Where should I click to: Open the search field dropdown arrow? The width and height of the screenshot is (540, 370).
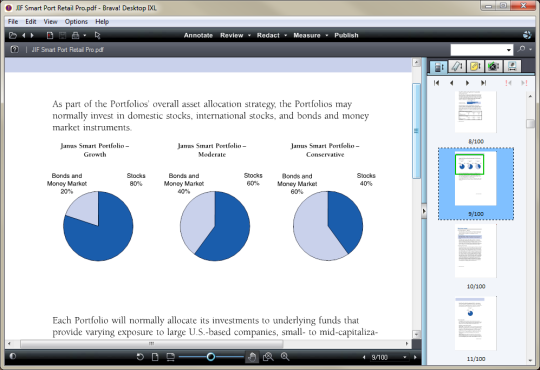pos(509,50)
